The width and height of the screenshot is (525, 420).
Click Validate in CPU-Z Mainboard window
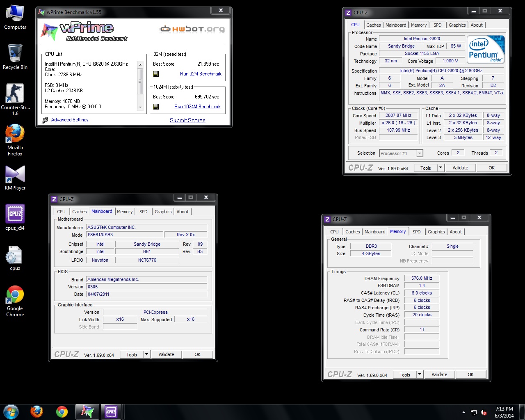[166, 354]
